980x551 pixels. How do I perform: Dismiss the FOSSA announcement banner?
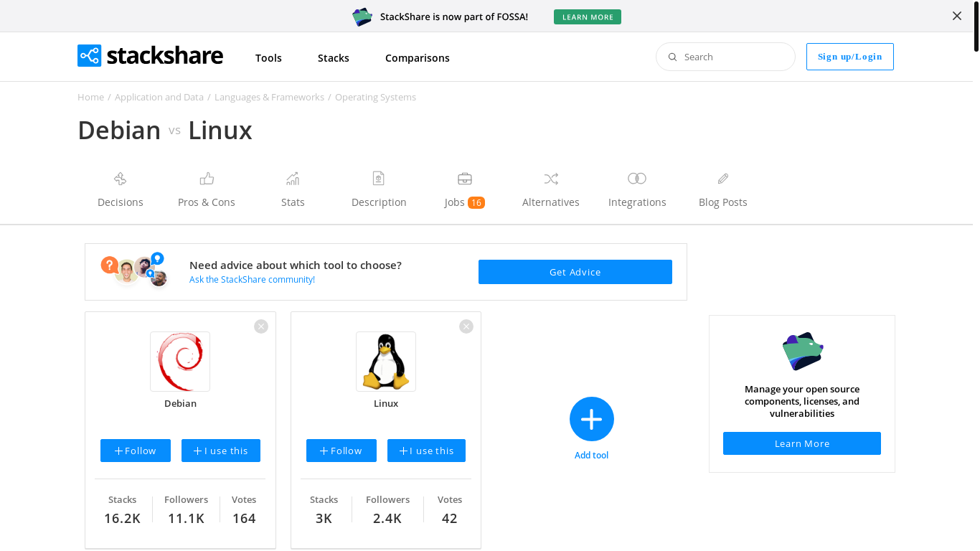[x=957, y=16]
